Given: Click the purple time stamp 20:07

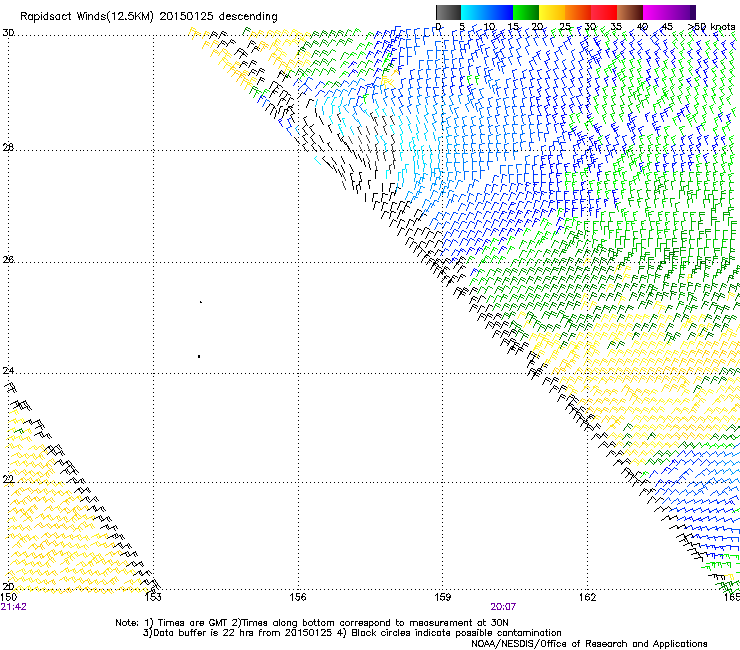Looking at the screenshot, I should (x=503, y=607).
